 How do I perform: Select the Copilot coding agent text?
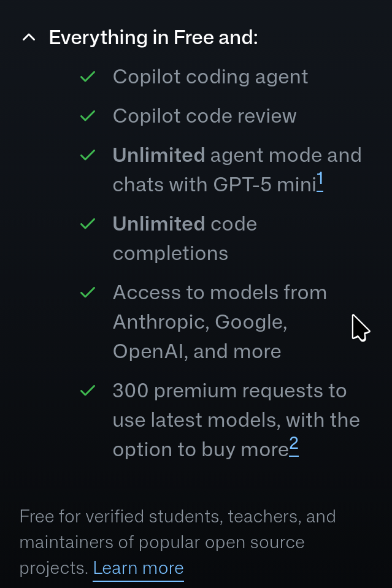210,77
